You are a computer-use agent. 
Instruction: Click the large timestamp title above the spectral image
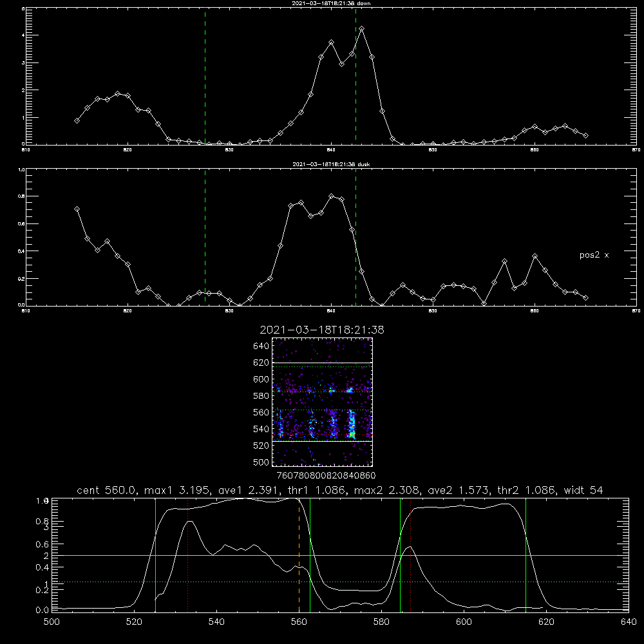(x=322, y=330)
